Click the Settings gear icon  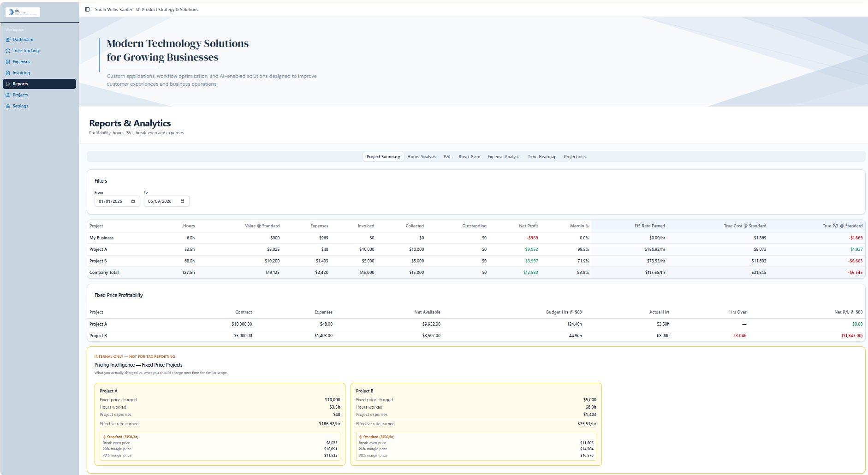[8, 106]
